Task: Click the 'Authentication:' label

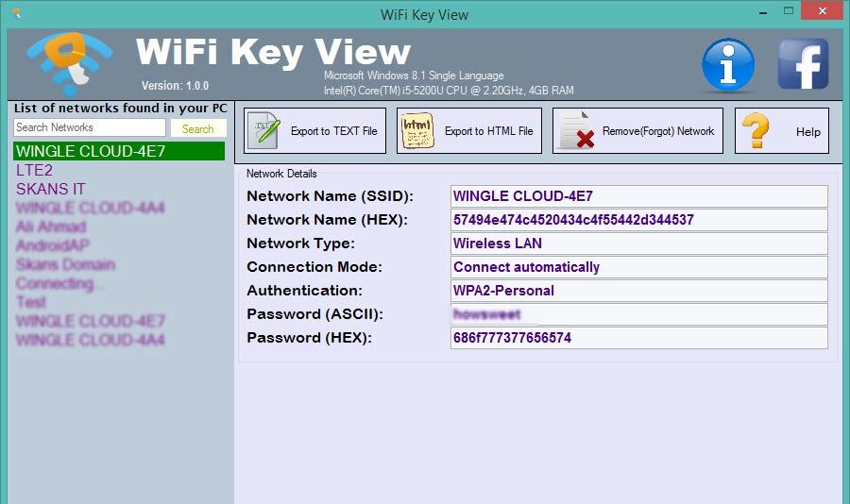Action: point(304,291)
